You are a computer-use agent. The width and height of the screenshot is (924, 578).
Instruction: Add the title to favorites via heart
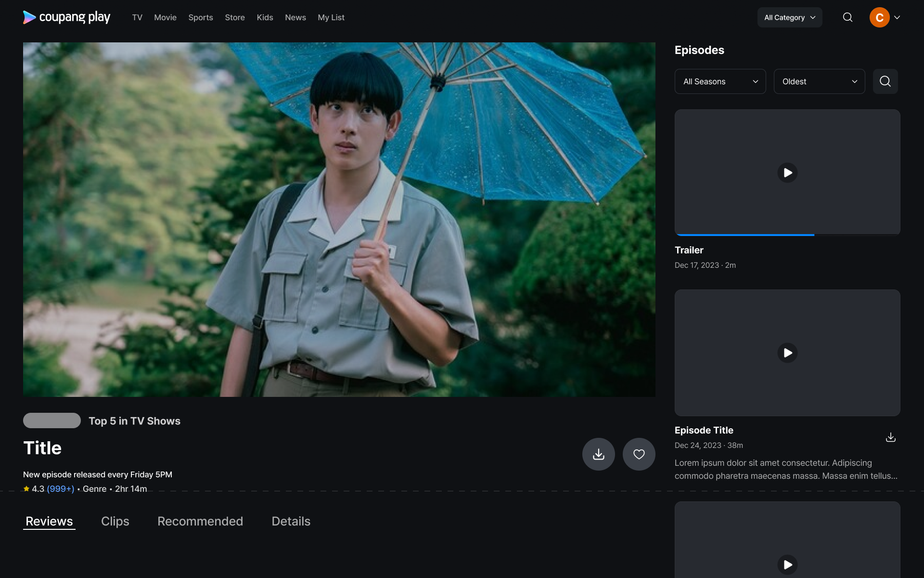[639, 454]
